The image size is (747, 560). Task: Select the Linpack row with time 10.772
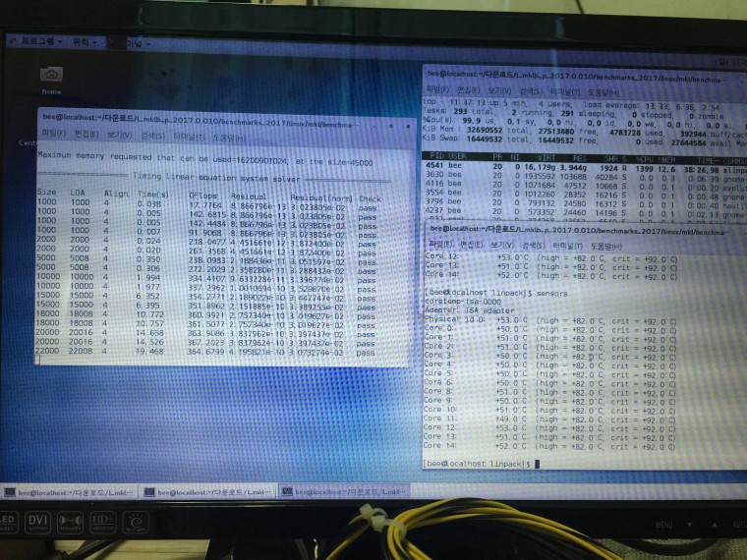[205, 314]
